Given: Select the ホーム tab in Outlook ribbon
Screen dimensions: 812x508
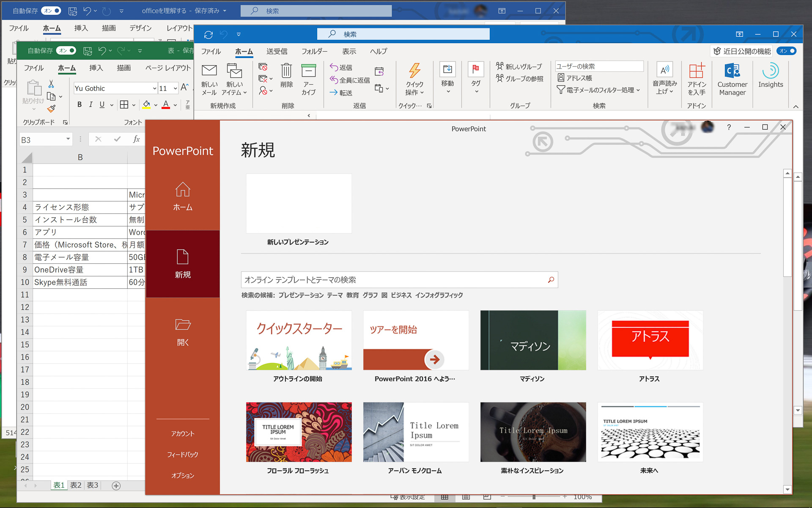Looking at the screenshot, I should (x=243, y=52).
